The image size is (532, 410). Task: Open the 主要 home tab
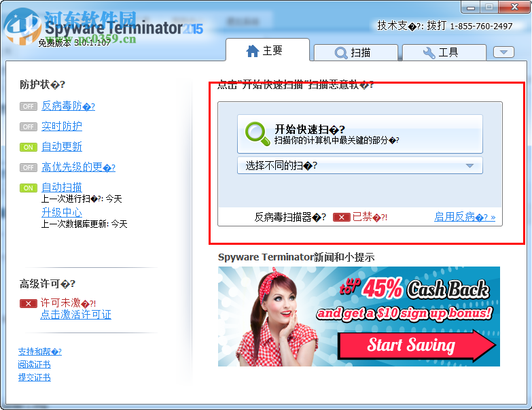click(267, 50)
